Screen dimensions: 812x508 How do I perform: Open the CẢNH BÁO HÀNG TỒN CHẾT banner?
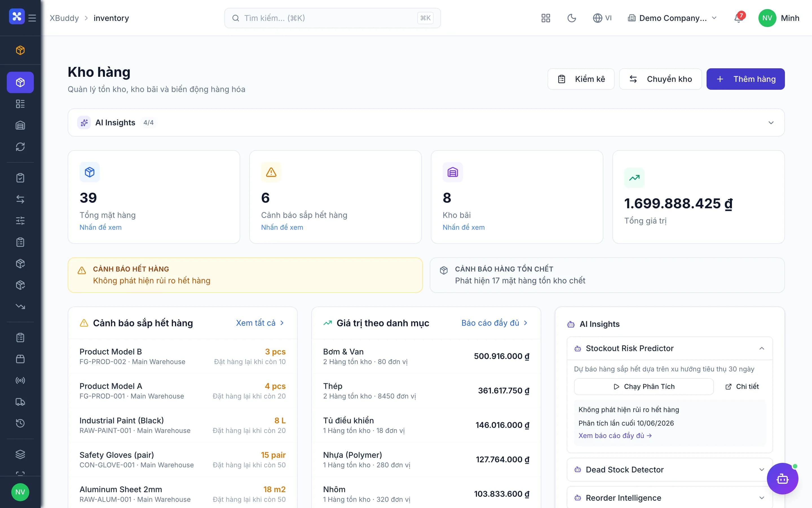607,275
